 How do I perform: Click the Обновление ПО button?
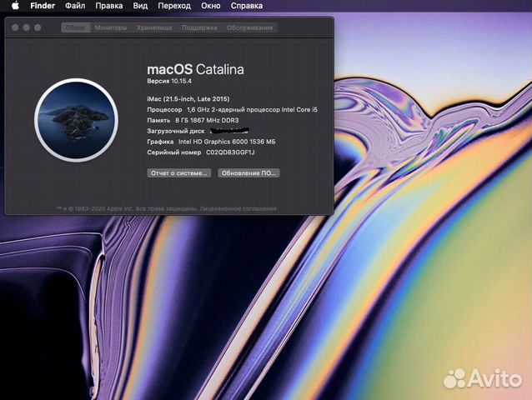click(248, 172)
